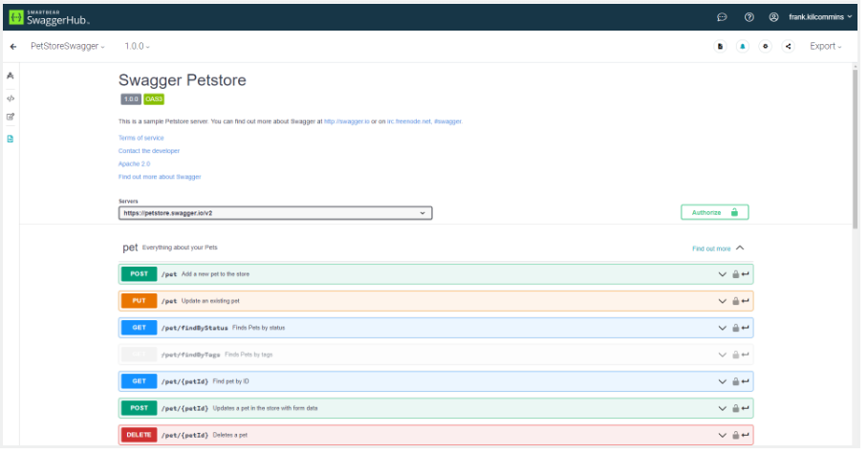
Task: Click the green POST badge for /pet
Action: (141, 276)
